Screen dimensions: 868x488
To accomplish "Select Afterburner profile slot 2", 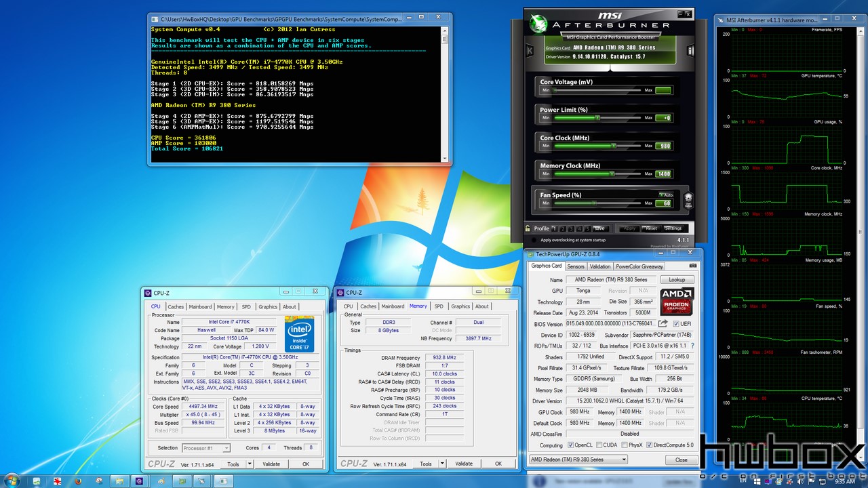I will tap(563, 228).
